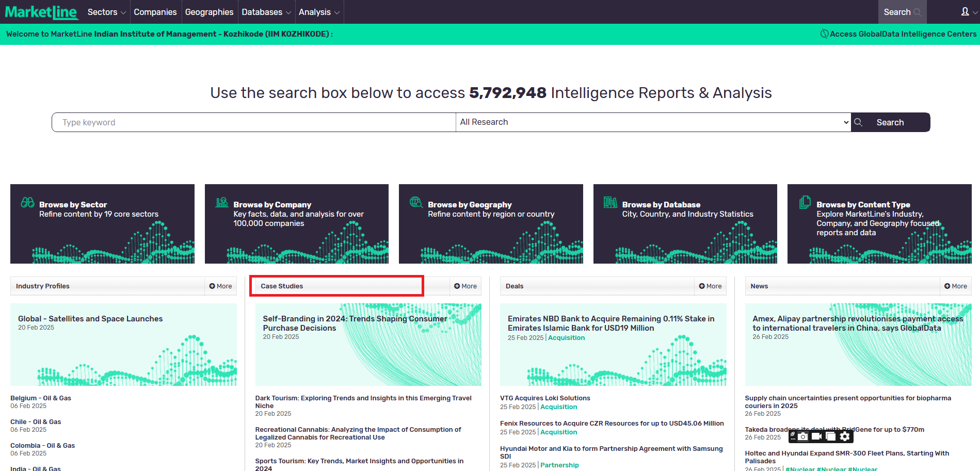Expand the Sectors dropdown menu
This screenshot has height=471, width=980.
(x=106, y=12)
